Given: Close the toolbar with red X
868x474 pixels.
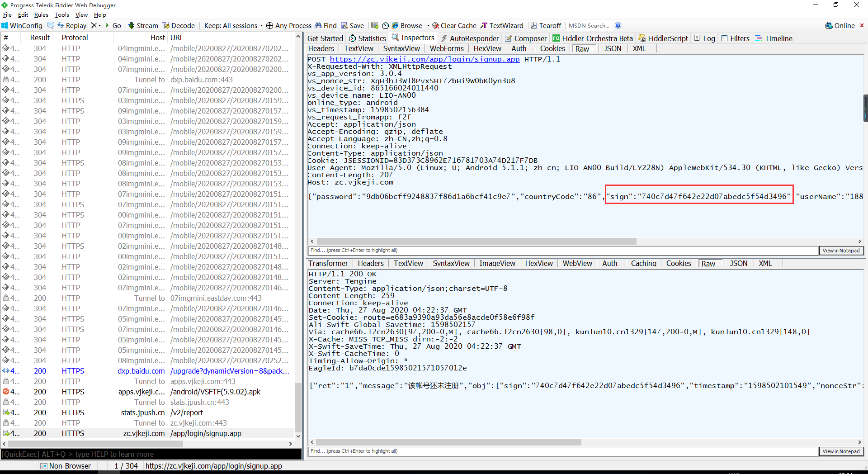Looking at the screenshot, I should tap(862, 25).
